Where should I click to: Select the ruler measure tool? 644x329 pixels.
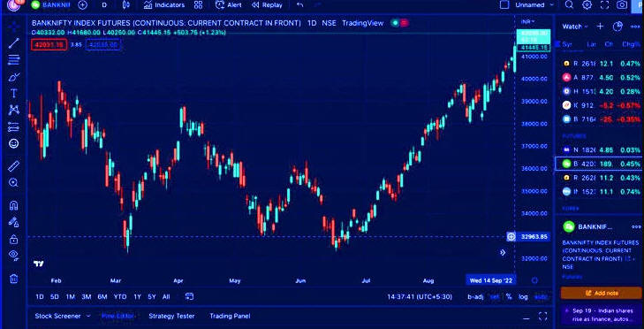tap(14, 166)
